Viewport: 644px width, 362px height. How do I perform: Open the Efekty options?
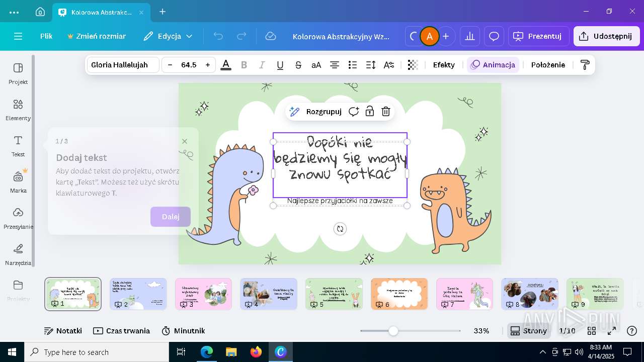444,65
